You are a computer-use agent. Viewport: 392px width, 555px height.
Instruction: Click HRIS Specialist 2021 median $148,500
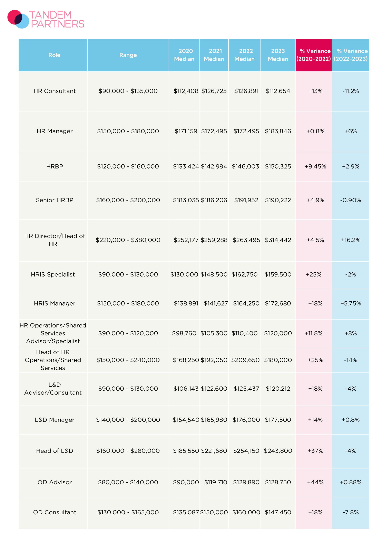click(214, 275)
